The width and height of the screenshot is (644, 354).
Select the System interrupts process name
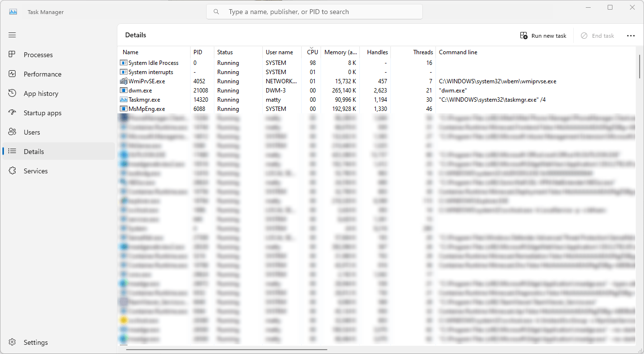[x=151, y=72]
